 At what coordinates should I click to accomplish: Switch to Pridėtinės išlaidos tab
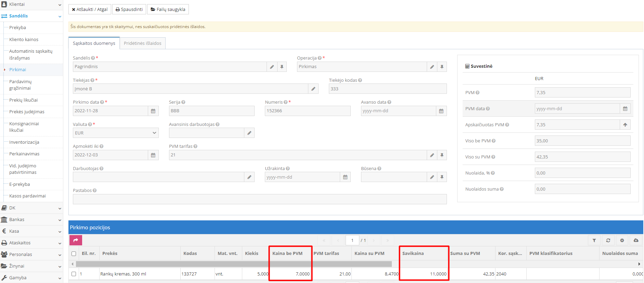[x=142, y=43]
